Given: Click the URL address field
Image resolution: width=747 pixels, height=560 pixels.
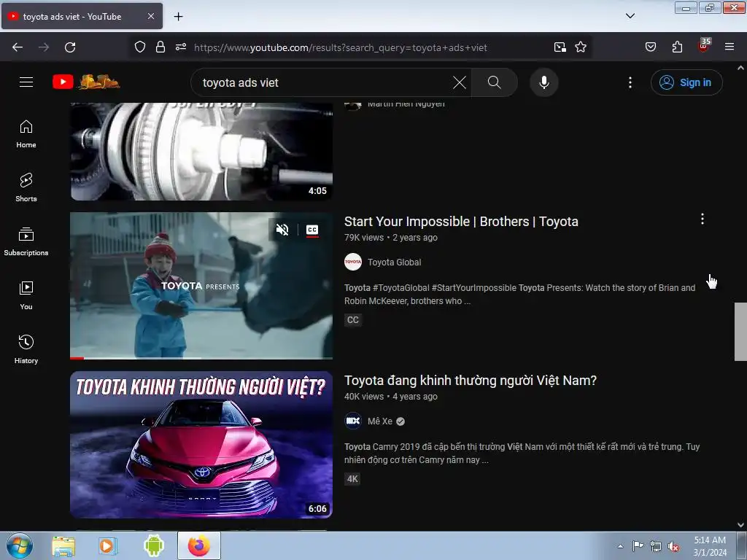Looking at the screenshot, I should [x=340, y=47].
